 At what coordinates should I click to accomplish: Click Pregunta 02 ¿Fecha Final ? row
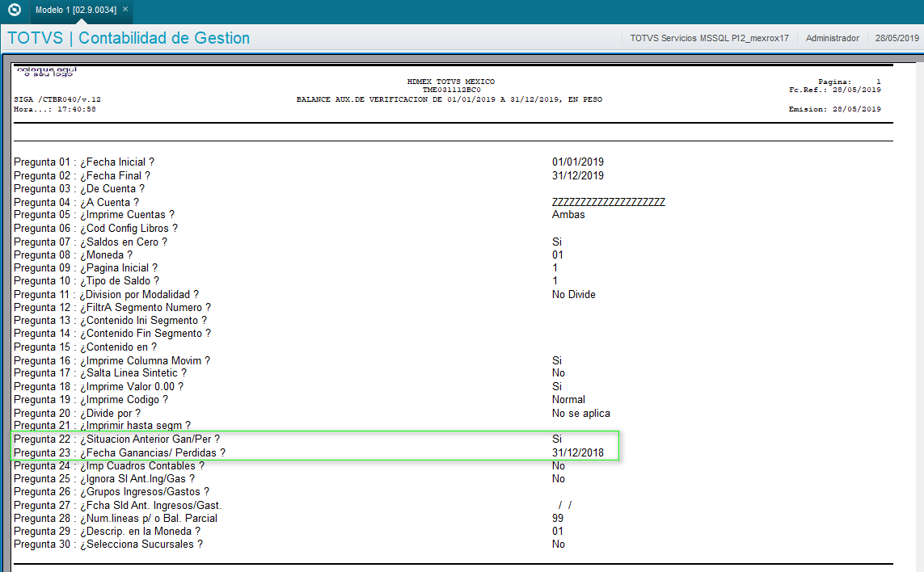click(82, 175)
